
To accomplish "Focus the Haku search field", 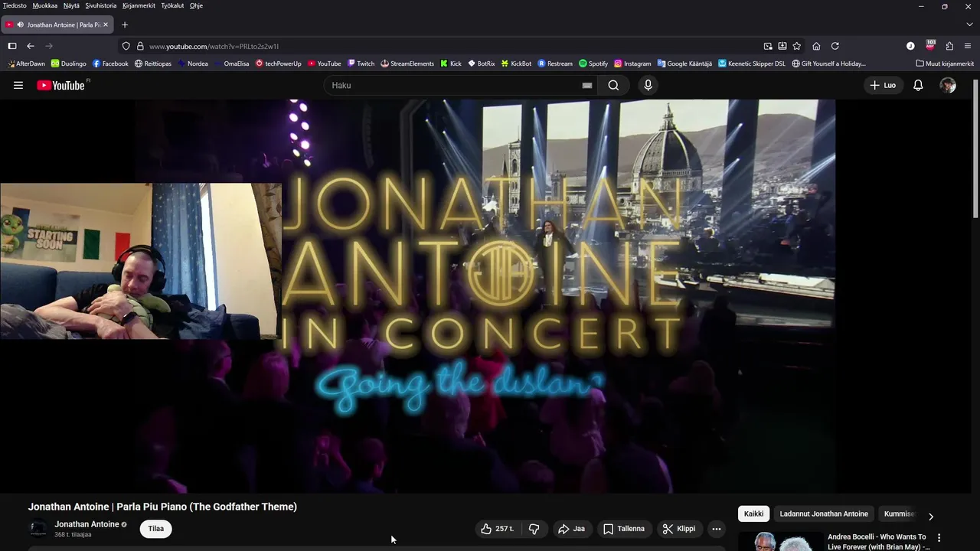I will (x=459, y=85).
